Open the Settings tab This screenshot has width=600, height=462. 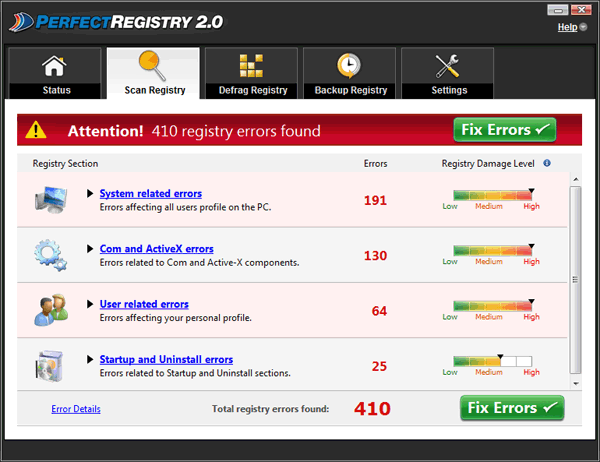pyautogui.click(x=448, y=73)
